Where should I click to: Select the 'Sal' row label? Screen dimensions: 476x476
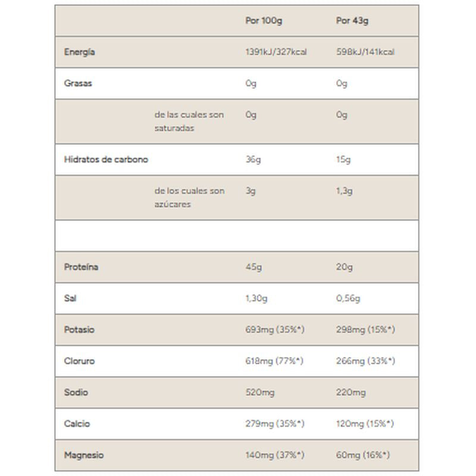tap(70, 298)
